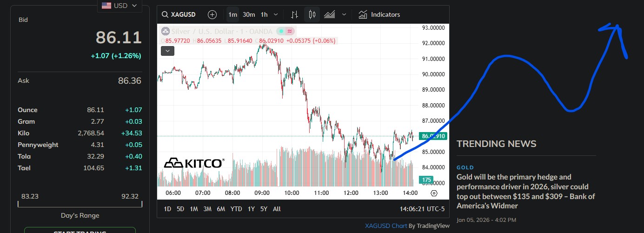Click the START TRADING button
Screen dimensions: 644x233
(x=80, y=231)
